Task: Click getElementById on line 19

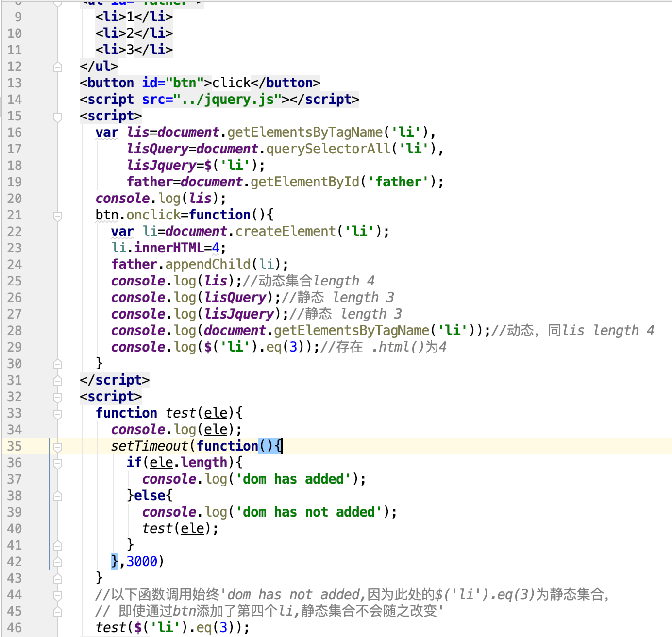Action: tap(305, 182)
